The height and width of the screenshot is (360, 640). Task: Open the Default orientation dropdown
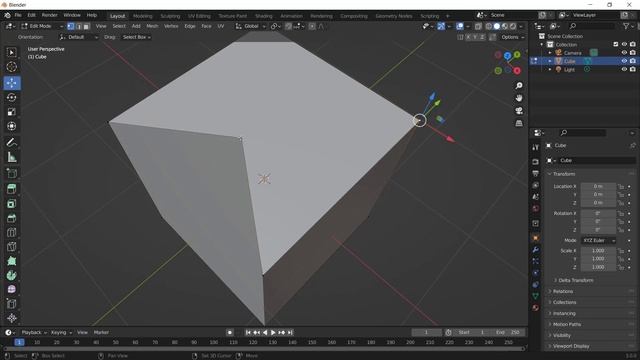click(79, 37)
